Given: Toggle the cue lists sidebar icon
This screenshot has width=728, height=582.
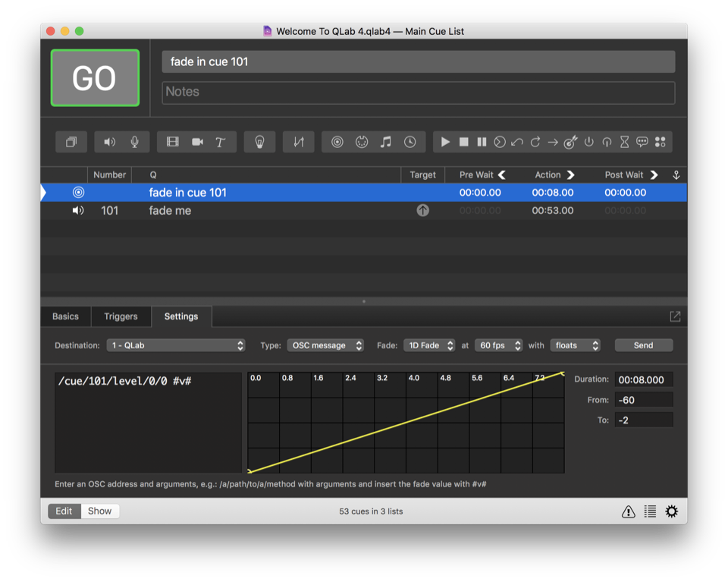Looking at the screenshot, I should (650, 511).
